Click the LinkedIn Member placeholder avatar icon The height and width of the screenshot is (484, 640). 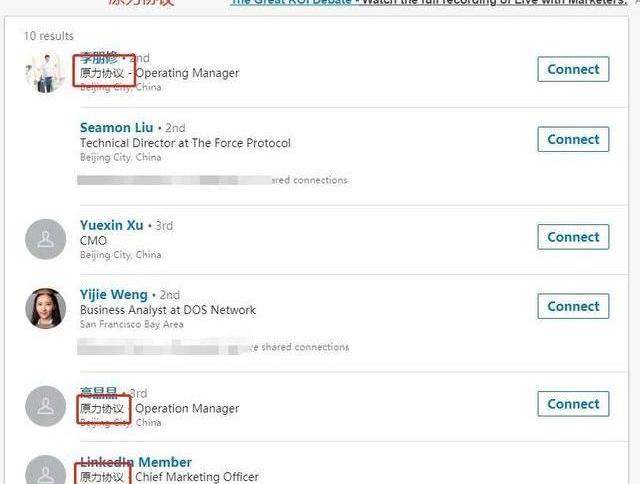click(x=46, y=470)
